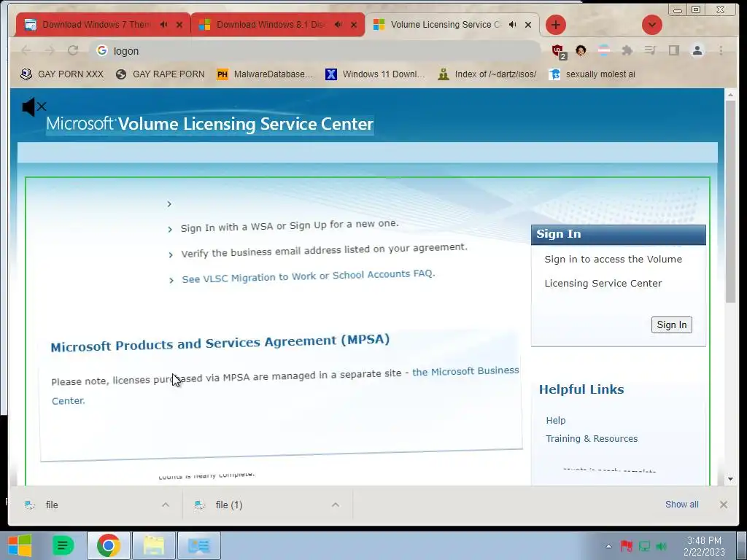Click the Action Center flag tray icon
The image size is (747, 560).
coord(626,545)
